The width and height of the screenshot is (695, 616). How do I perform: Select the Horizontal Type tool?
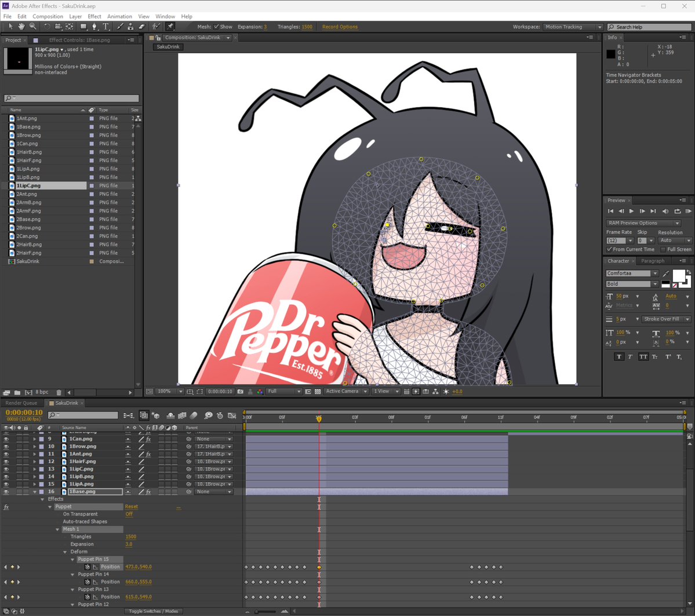106,27
